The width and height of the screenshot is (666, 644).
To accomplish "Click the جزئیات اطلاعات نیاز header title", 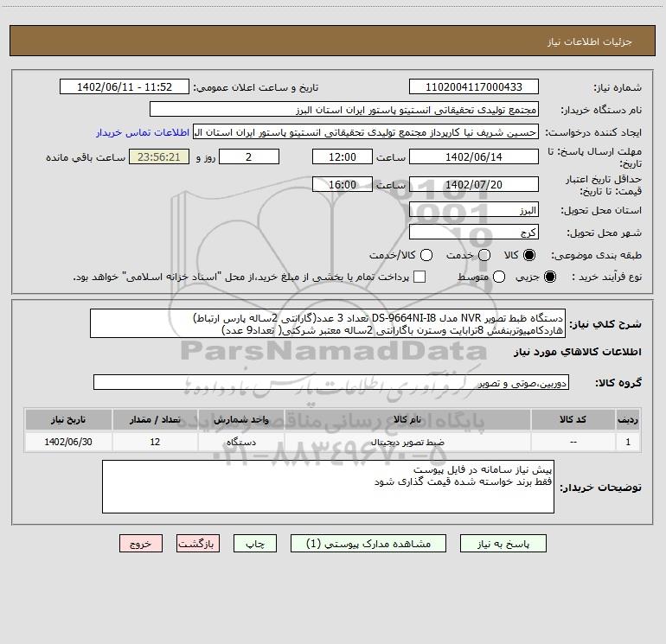I will (x=590, y=41).
